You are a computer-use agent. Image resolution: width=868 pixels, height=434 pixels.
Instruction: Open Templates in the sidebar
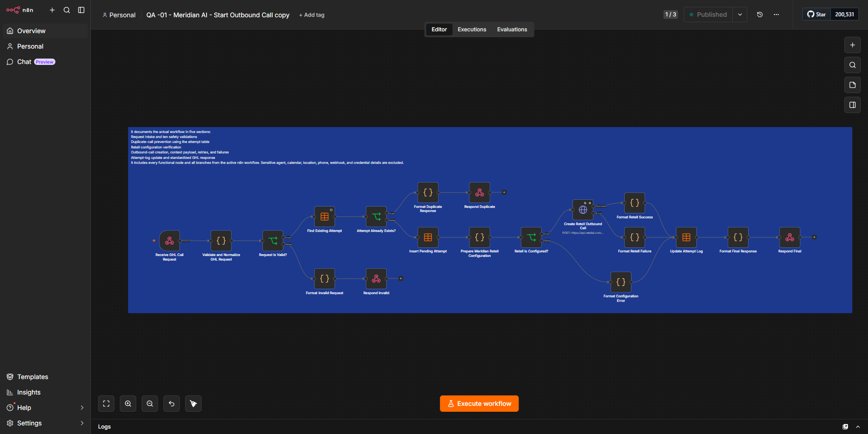tap(45, 377)
